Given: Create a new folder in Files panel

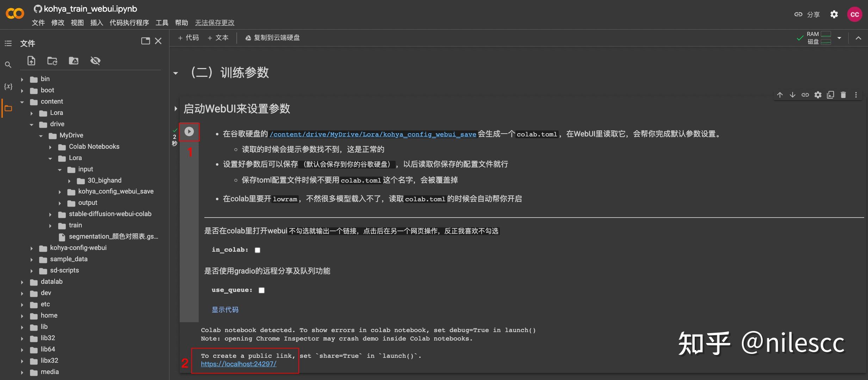Looking at the screenshot, I should point(52,61).
